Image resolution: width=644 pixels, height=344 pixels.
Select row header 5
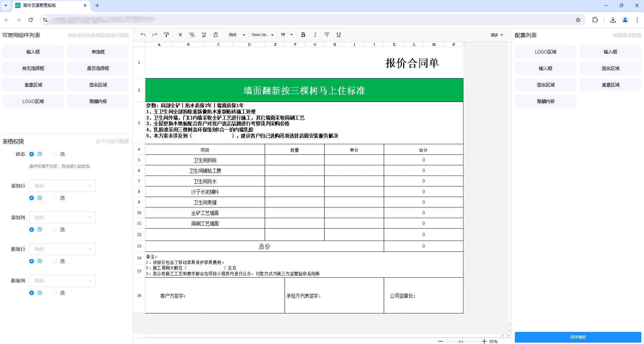pyautogui.click(x=139, y=160)
